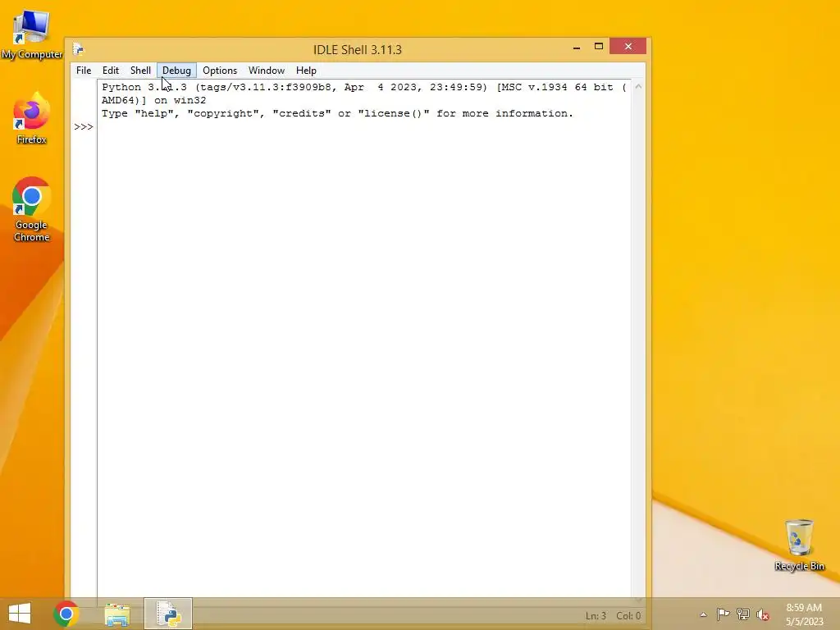Viewport: 840px width, 630px height.
Task: Click the Ln: 3 status indicator
Action: pos(596,616)
